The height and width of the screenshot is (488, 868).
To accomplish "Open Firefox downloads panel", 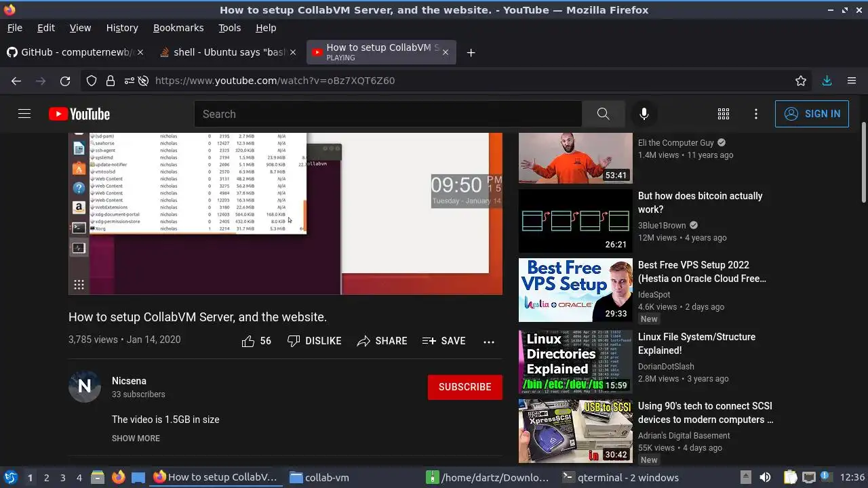I will click(827, 81).
